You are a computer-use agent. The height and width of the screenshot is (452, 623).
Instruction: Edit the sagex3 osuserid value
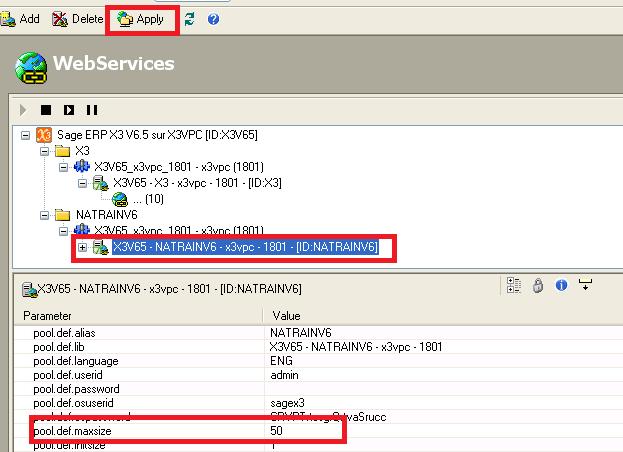click(x=287, y=403)
